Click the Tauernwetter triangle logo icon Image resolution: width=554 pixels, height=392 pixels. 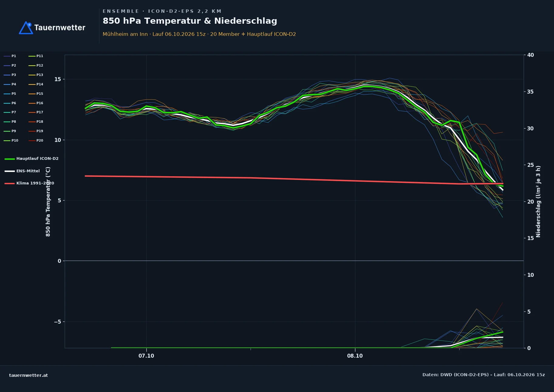26,28
